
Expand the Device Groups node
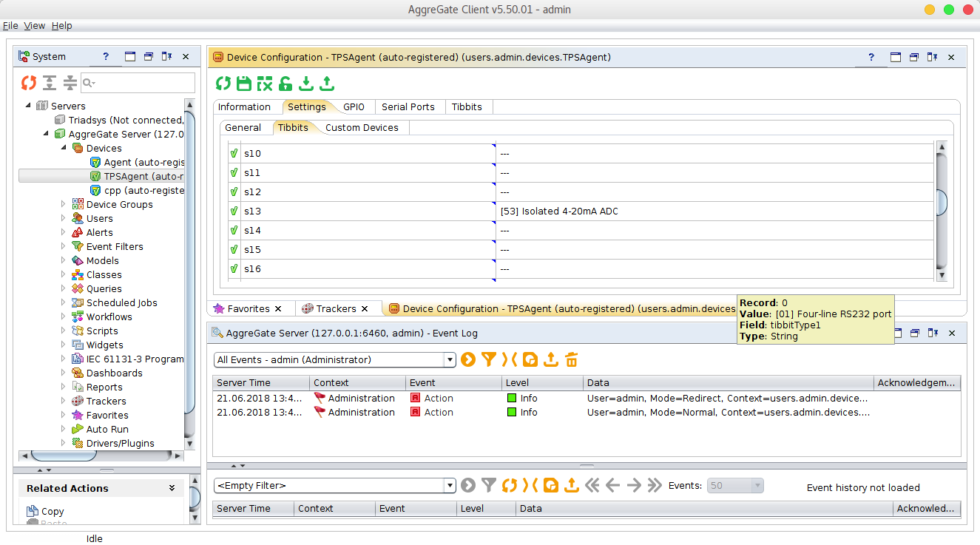click(64, 204)
